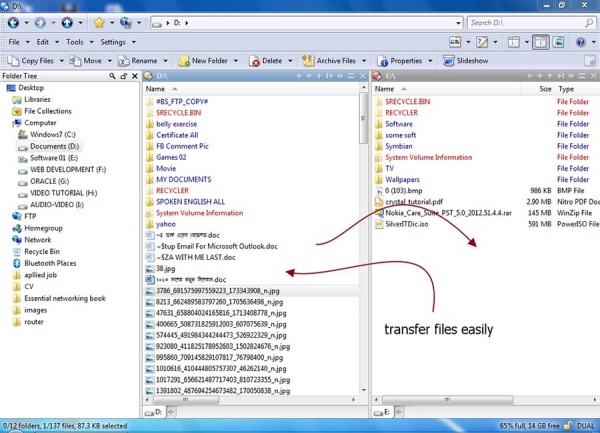
Task: Click the Rename toolbar button
Action: coord(137,61)
